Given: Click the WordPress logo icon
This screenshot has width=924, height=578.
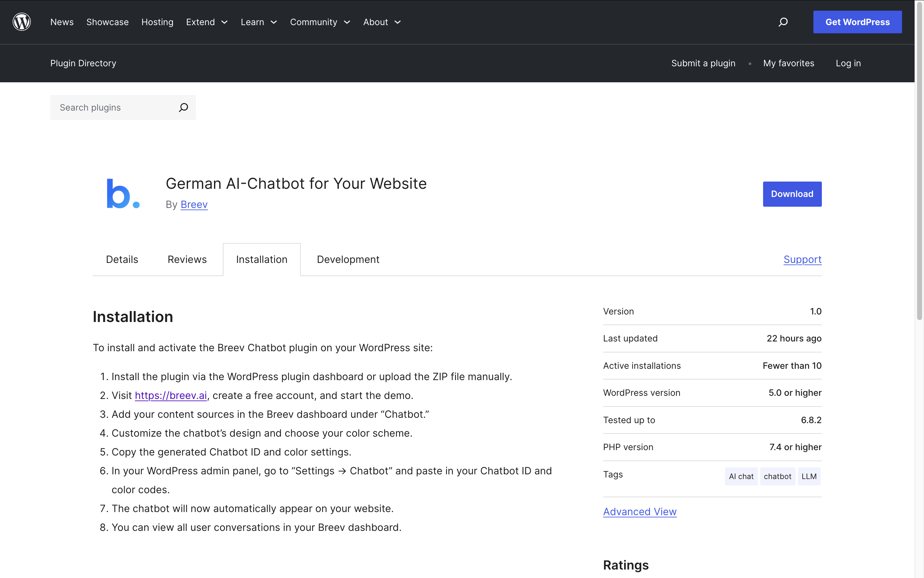Looking at the screenshot, I should 22,22.
